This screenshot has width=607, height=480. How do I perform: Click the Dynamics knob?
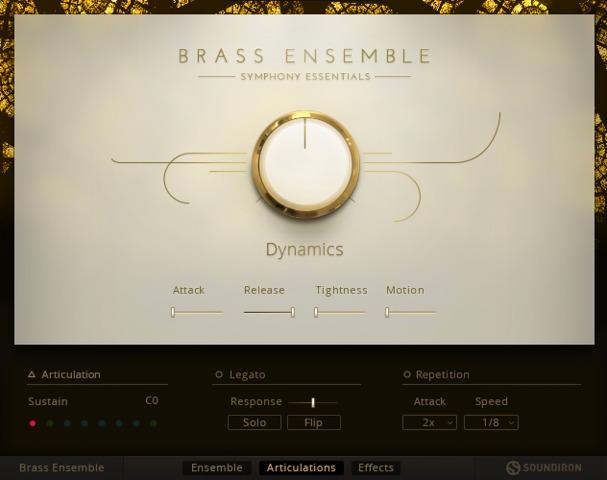click(x=305, y=166)
